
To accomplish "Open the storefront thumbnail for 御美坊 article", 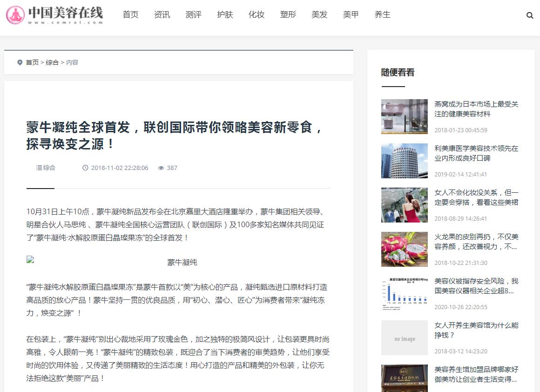I will click(x=405, y=378).
